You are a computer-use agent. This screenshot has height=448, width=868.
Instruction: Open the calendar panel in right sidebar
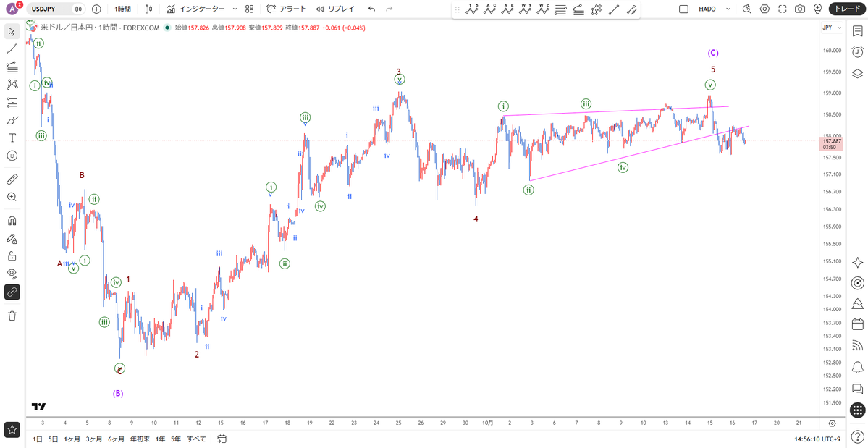(x=857, y=325)
